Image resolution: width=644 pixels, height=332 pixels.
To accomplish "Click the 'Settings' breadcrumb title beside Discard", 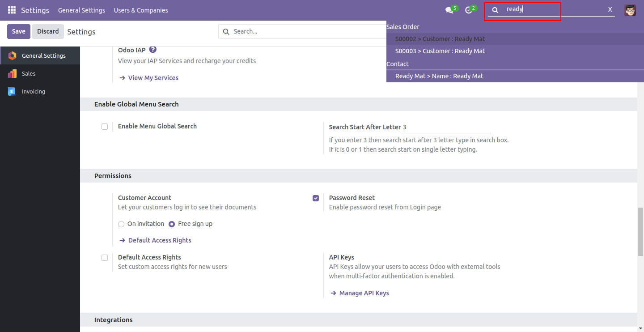I will click(81, 32).
